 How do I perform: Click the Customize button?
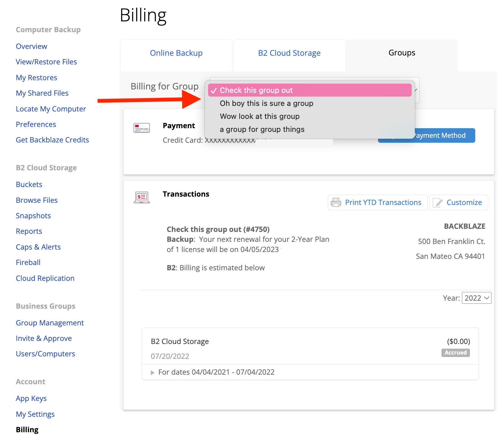click(x=458, y=202)
